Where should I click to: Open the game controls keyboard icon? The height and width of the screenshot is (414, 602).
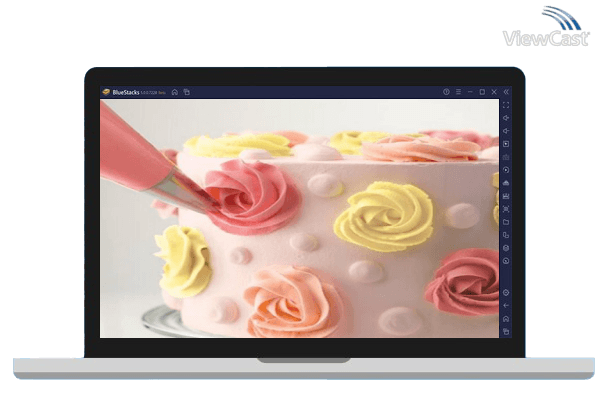506,157
